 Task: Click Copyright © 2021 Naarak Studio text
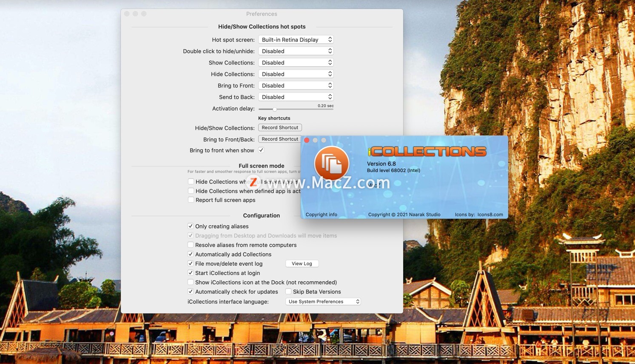click(x=404, y=214)
